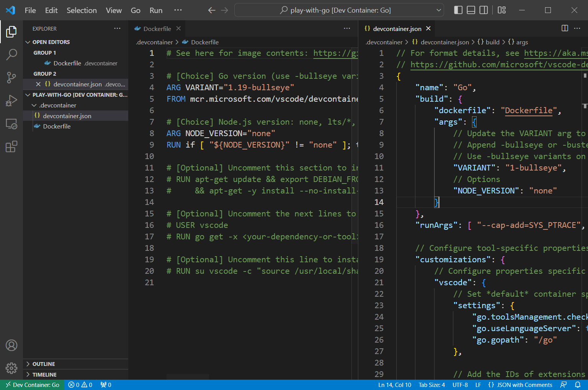Close the devcontainer.json tab
588x390 pixels.
click(x=428, y=29)
